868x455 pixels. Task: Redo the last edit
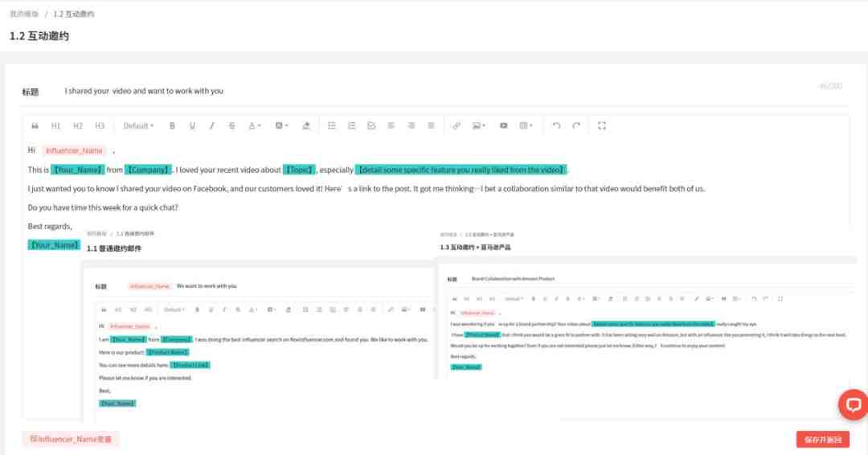click(576, 126)
